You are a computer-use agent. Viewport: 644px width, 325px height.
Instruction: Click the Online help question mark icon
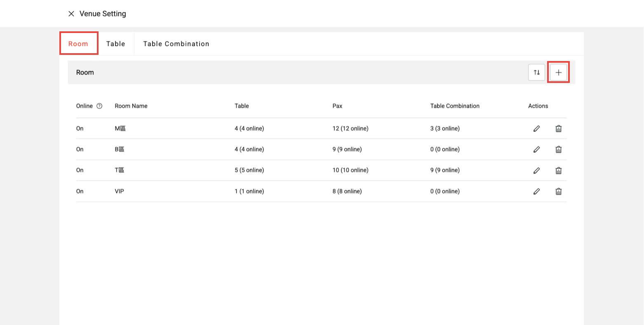(99, 106)
